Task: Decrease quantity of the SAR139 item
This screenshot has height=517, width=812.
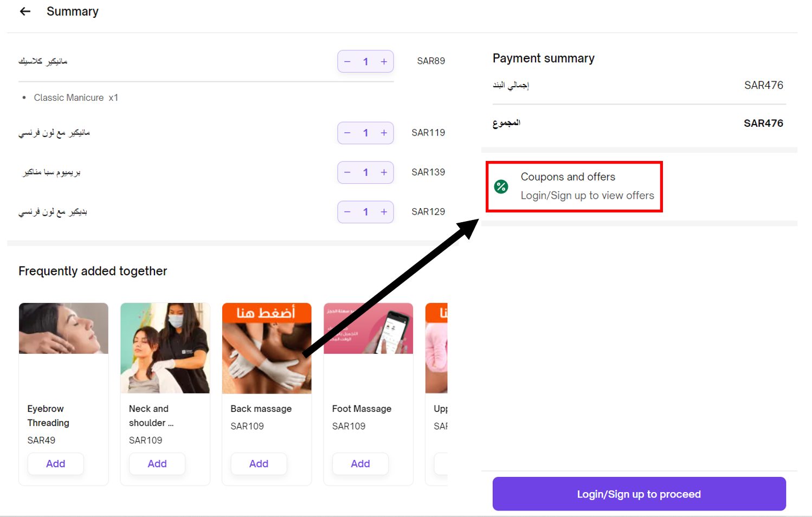Action: click(x=347, y=172)
